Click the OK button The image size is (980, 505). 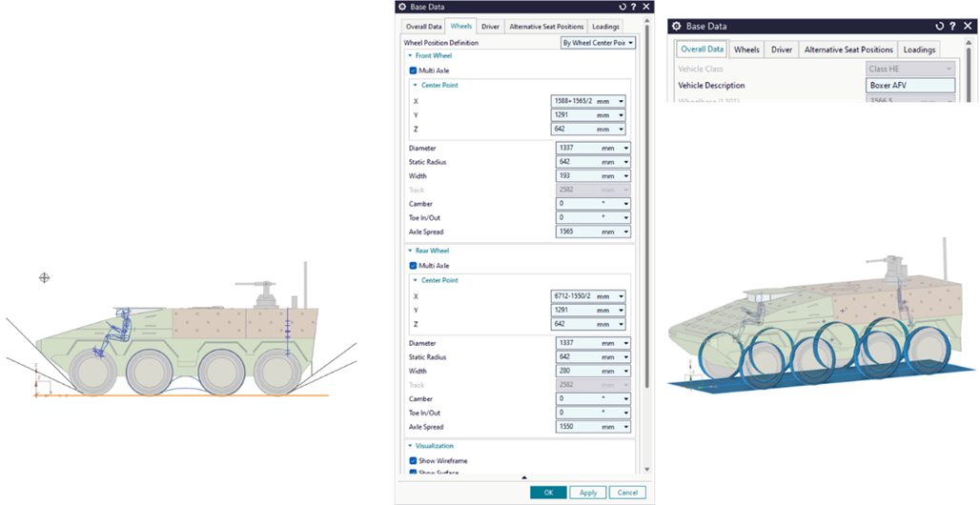548,492
